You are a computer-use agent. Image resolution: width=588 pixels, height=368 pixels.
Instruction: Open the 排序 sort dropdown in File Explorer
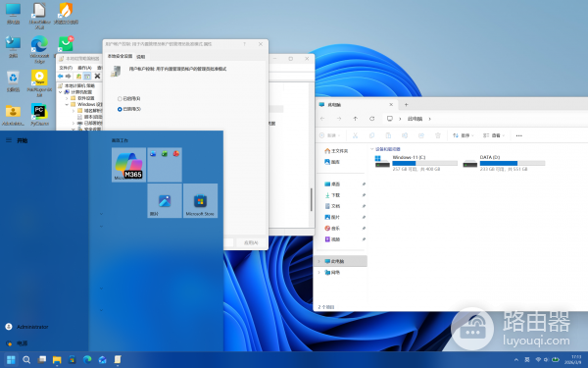464,135
